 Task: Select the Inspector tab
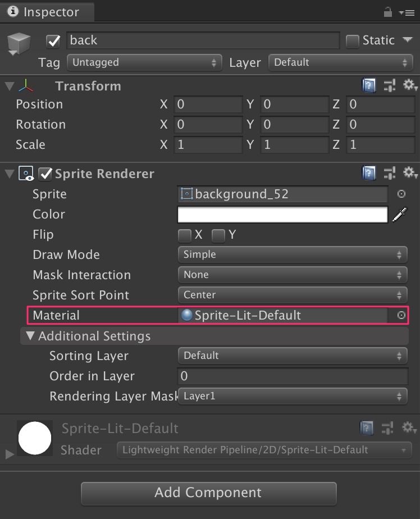pos(47,12)
